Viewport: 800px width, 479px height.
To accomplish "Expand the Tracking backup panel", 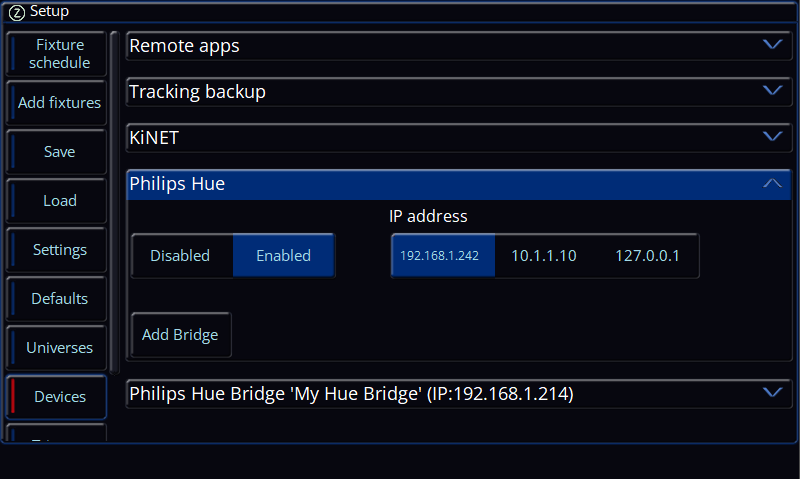I will click(x=458, y=92).
